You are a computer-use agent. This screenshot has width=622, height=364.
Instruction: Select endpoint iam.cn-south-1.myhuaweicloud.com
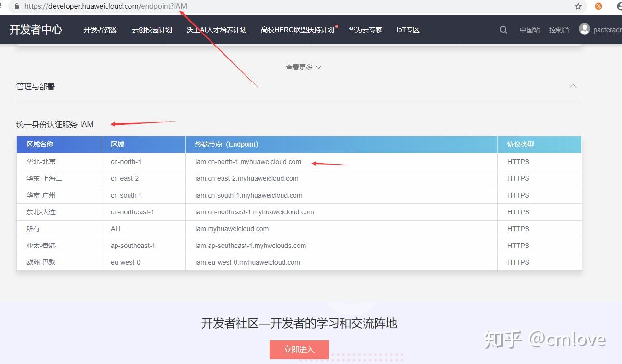[x=248, y=195]
